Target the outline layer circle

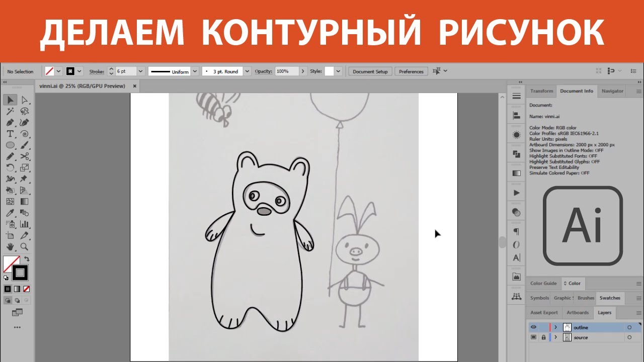(x=629, y=327)
